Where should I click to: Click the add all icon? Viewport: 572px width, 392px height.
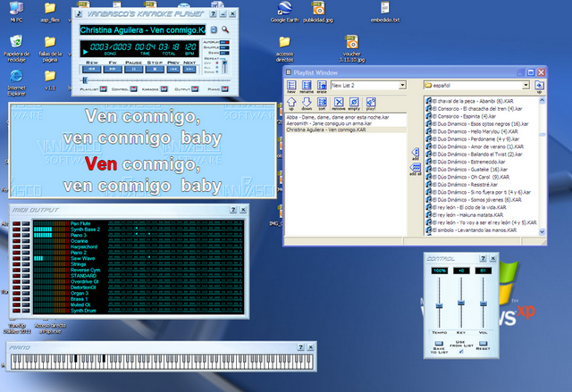pos(415,170)
